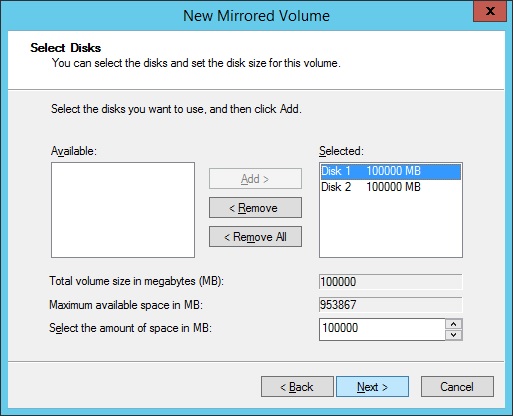Click the Total volume size field
513x416 pixels.
391,282
